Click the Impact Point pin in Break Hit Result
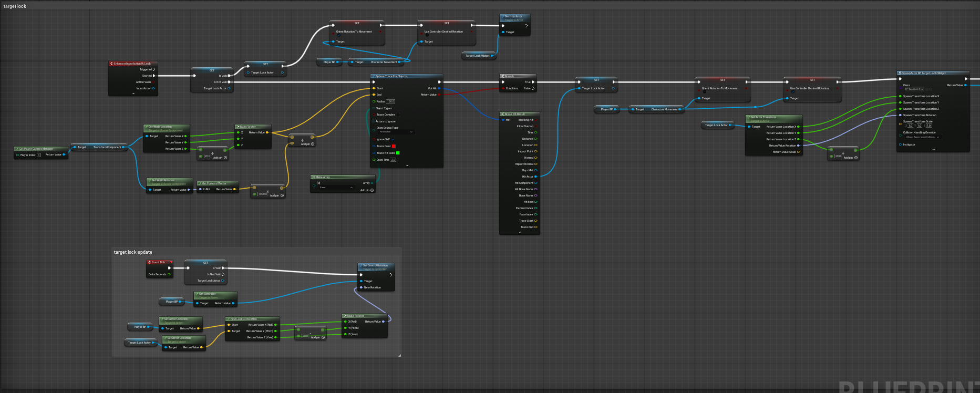The height and width of the screenshot is (393, 980). point(536,151)
